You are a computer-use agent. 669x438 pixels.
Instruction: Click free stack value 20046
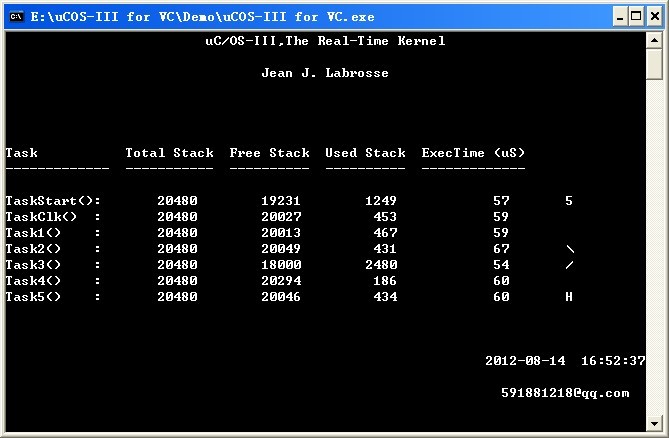281,296
